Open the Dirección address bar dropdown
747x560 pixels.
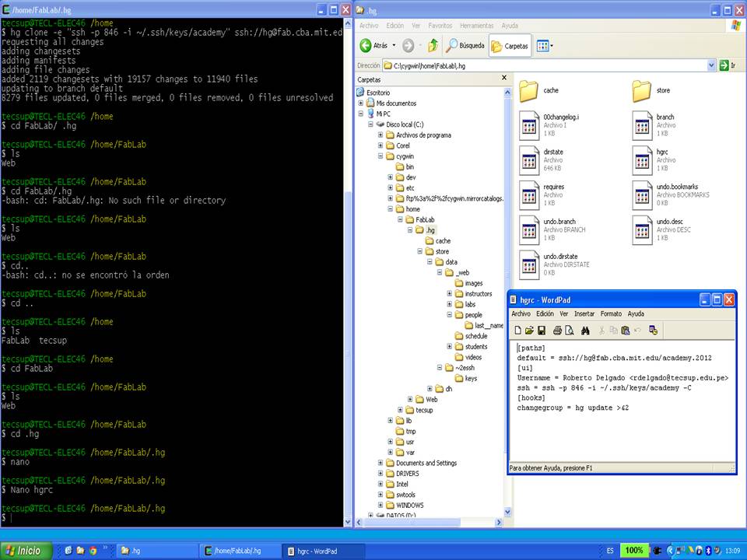711,65
